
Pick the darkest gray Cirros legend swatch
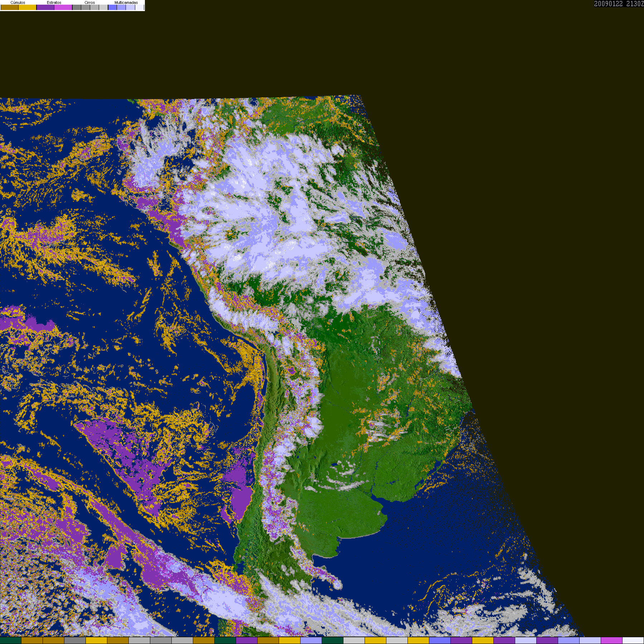77,7
